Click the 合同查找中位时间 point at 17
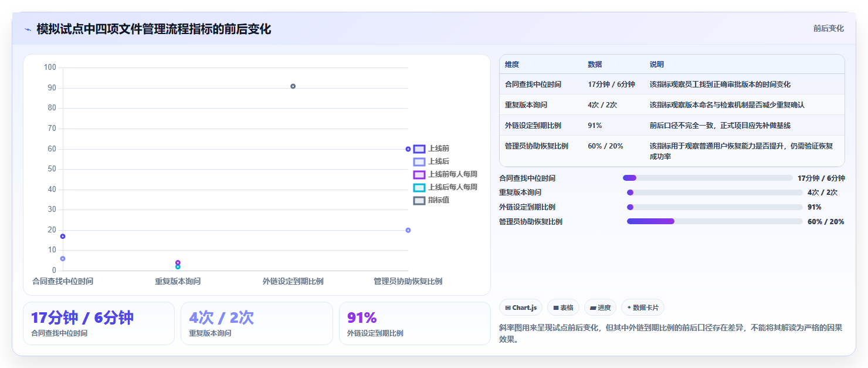This screenshot has height=368, width=868. pos(63,236)
